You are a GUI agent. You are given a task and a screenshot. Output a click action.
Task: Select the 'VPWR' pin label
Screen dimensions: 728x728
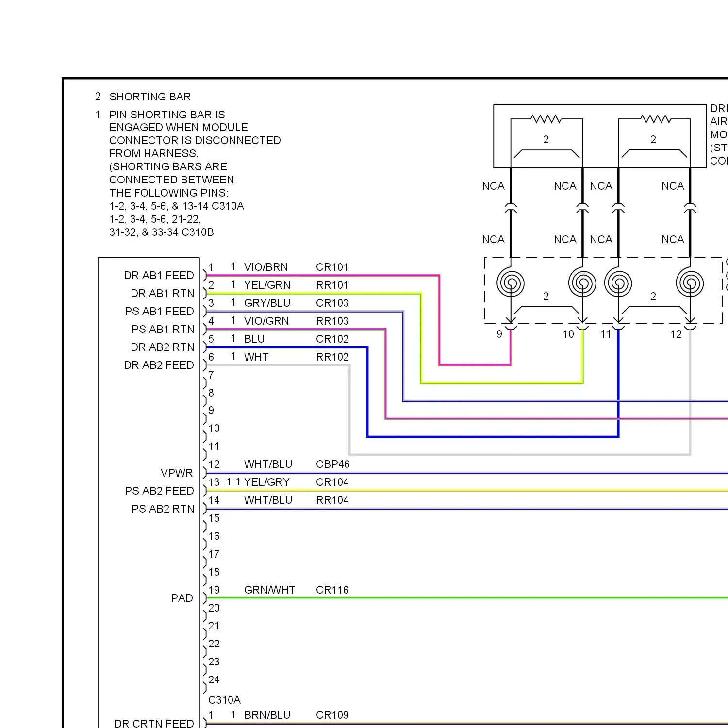pos(177,473)
